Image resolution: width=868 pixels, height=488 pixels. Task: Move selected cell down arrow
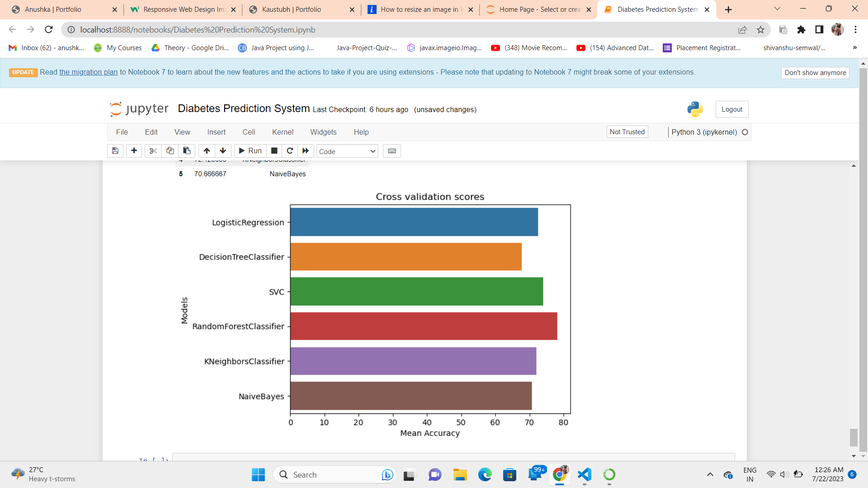click(223, 151)
